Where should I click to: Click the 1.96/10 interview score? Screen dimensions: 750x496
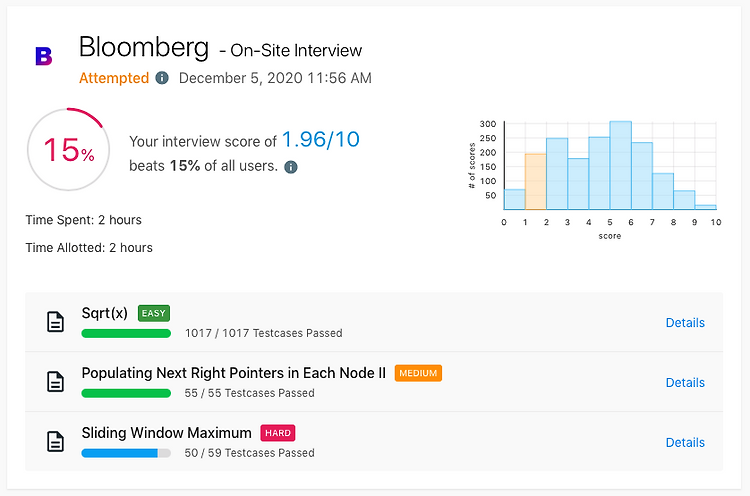click(x=320, y=139)
